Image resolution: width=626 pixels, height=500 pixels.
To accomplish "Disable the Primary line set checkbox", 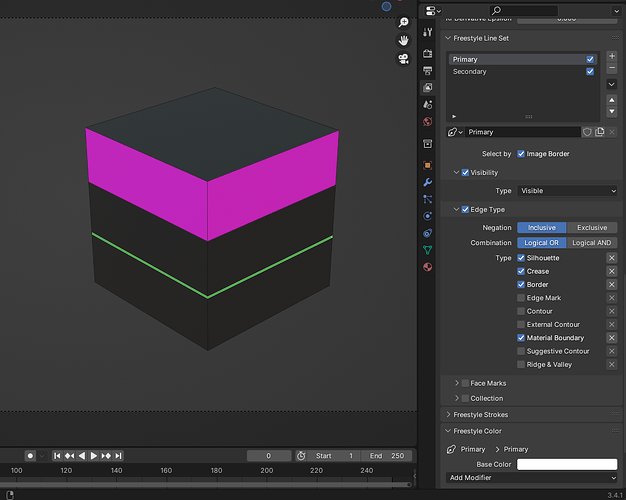I will coord(590,60).
